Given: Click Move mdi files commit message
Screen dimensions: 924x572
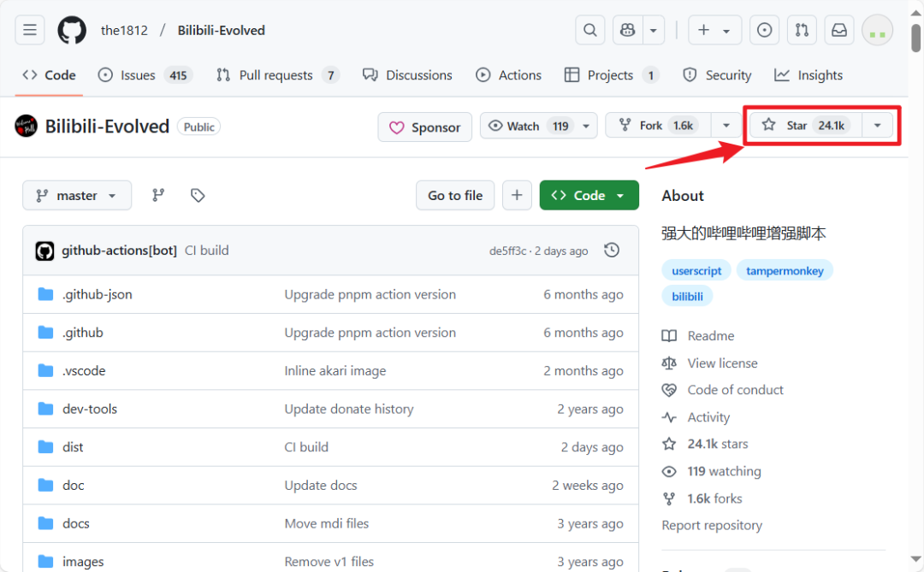Looking at the screenshot, I should coord(327,524).
